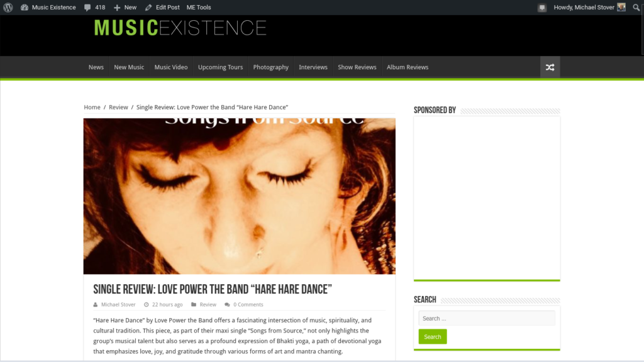Click the Home breadcrumb link
Image resolution: width=644 pixels, height=362 pixels.
click(92, 107)
